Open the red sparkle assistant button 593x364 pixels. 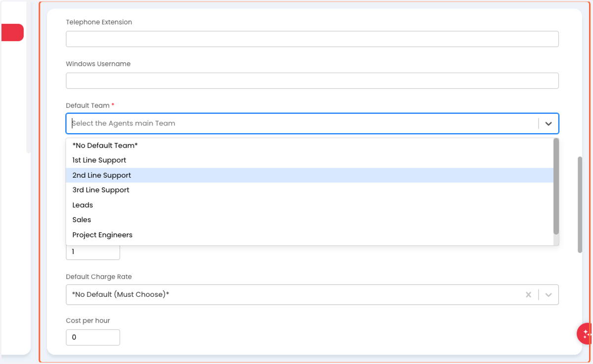point(585,334)
